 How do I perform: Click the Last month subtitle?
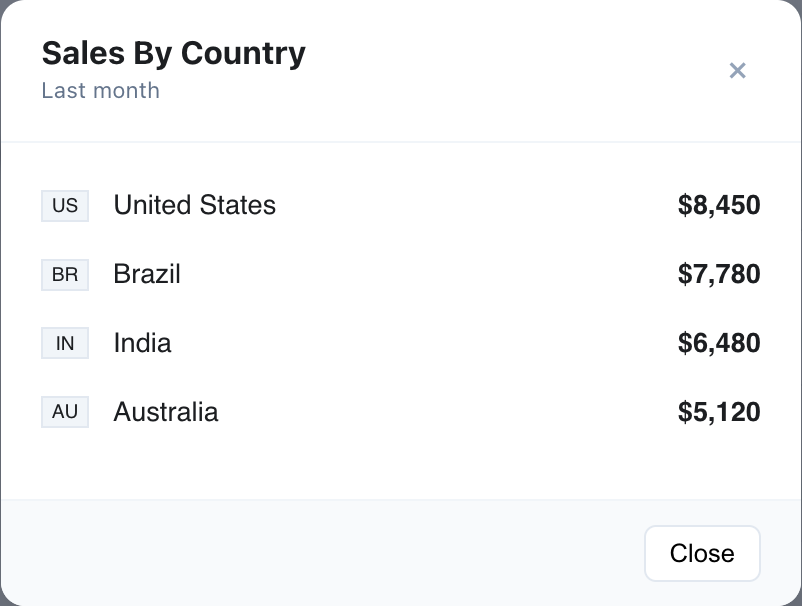click(x=100, y=91)
